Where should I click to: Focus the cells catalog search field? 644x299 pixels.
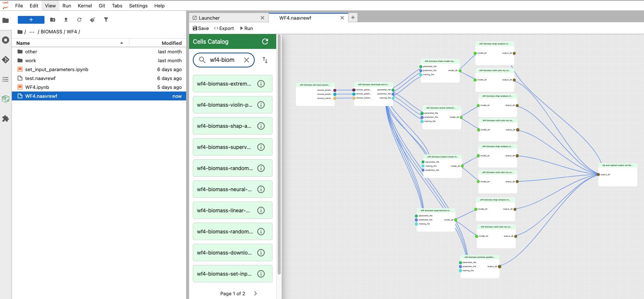click(222, 60)
